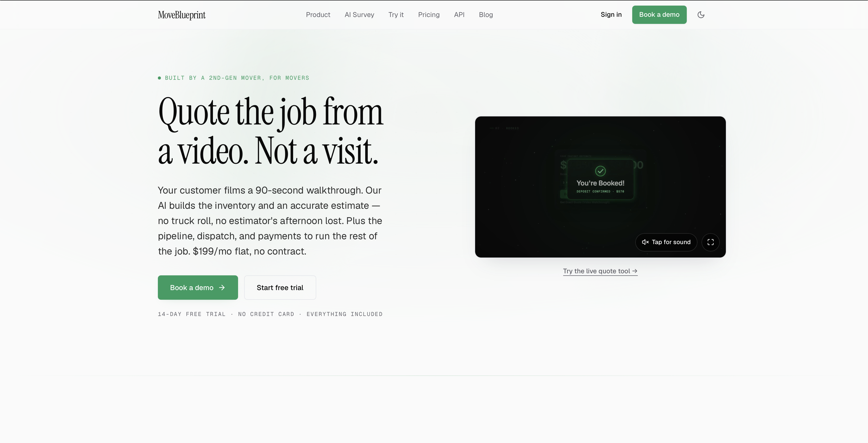Go to the MoveBlueprint logo home link

[x=182, y=15]
